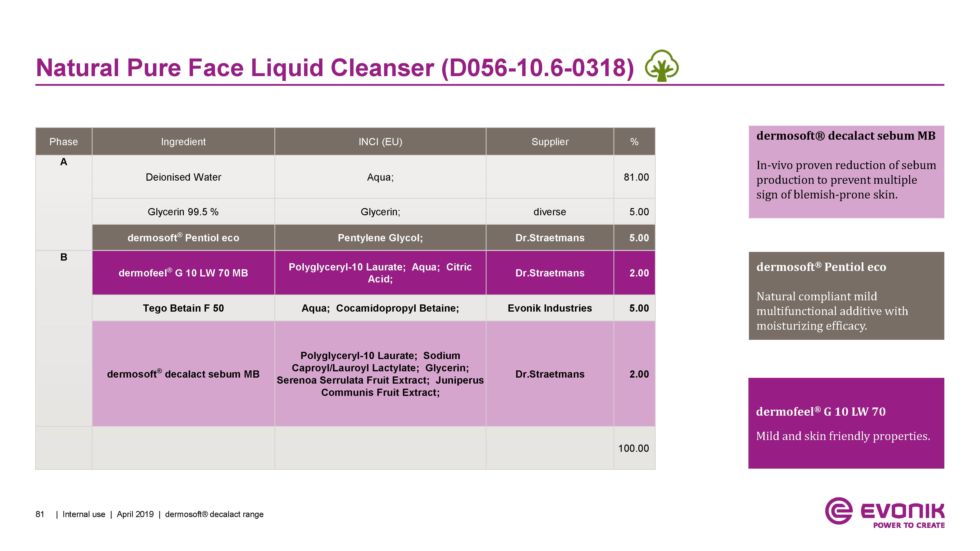Select the Ingredient column header
The image size is (980, 551).
click(x=183, y=141)
